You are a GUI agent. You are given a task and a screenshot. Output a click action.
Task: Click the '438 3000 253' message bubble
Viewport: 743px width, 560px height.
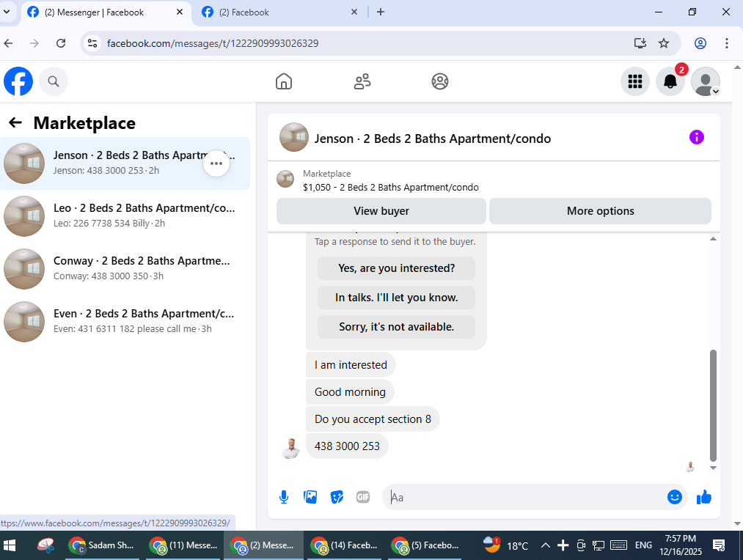347,446
